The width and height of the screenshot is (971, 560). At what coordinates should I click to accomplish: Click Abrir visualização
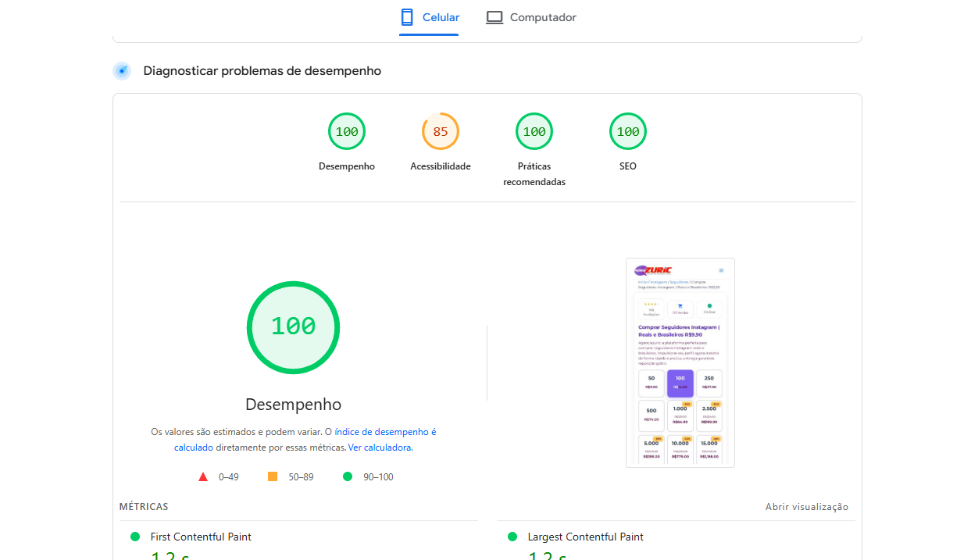807,506
